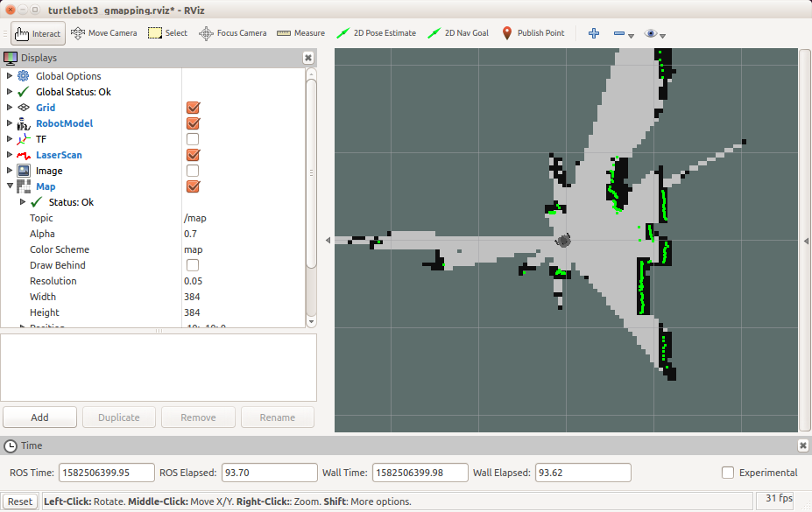The height and width of the screenshot is (512, 812).
Task: Activate the 2D Pose Estimate tool
Action: click(376, 33)
